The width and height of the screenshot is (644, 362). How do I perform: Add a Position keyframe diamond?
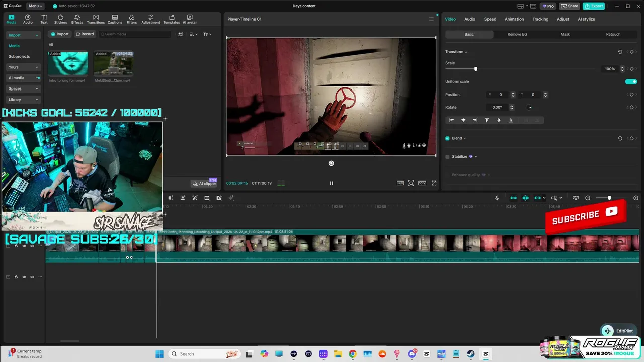(631, 95)
